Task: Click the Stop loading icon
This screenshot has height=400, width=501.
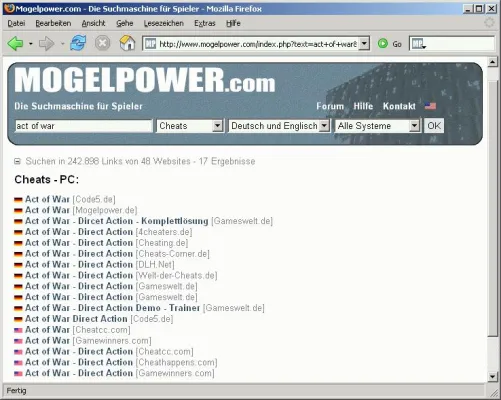Action: 103,43
